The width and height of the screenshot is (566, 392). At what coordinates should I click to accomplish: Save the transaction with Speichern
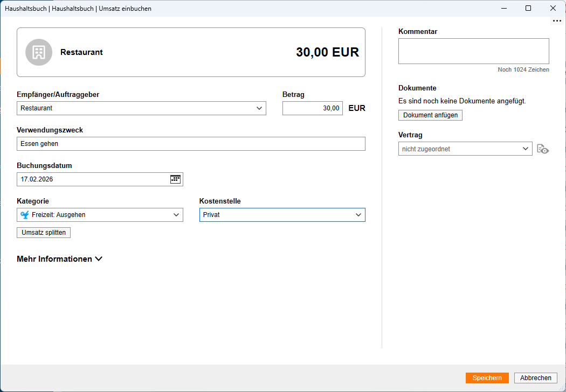pyautogui.click(x=487, y=377)
